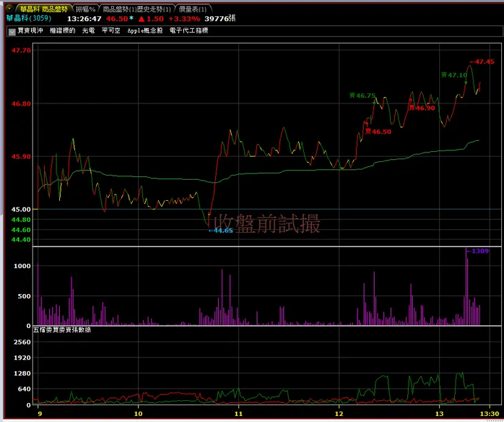Click the 44.40 price axis label
This screenshot has width=504, height=422.
(x=21, y=240)
